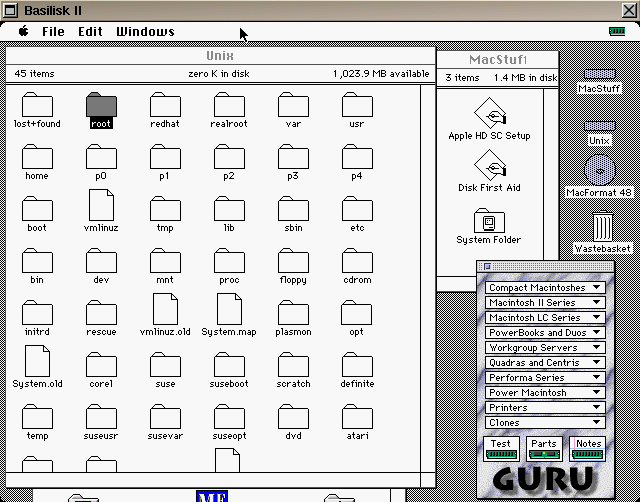
Task: Expand Macintosh II Series dropdown
Action: [x=545, y=302]
